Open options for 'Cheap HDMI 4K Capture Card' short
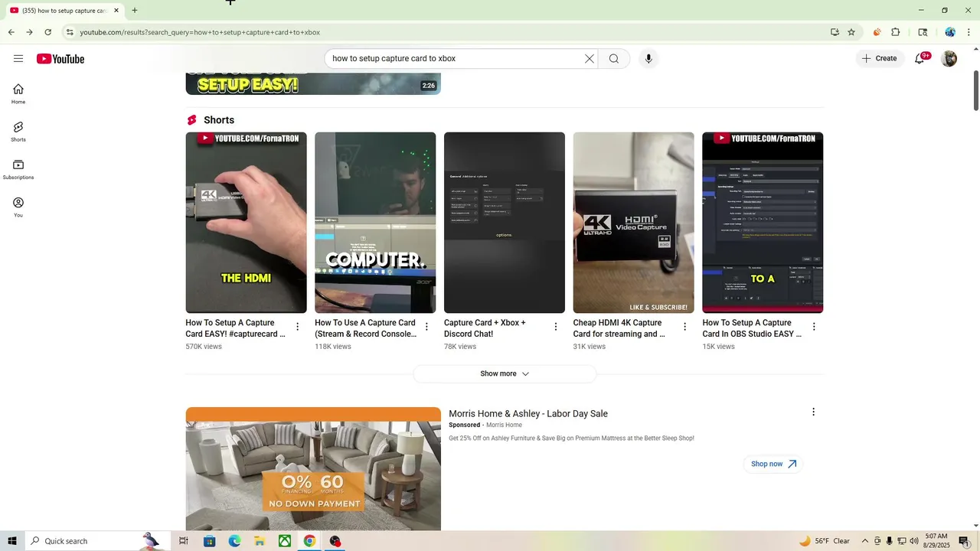Viewport: 980px width, 551px height. click(685, 327)
